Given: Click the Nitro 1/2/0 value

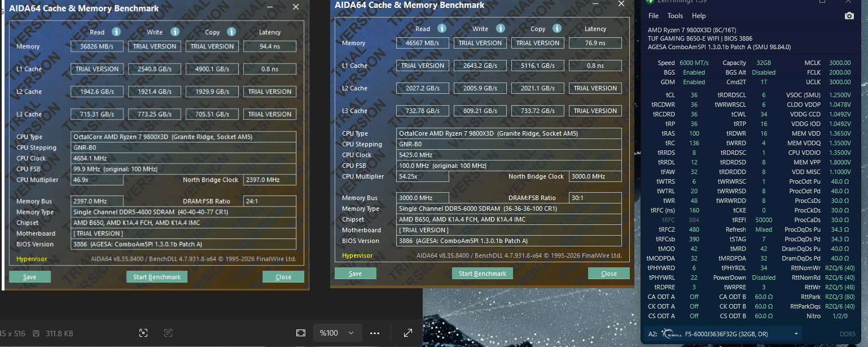Looking at the screenshot, I should click(841, 316).
